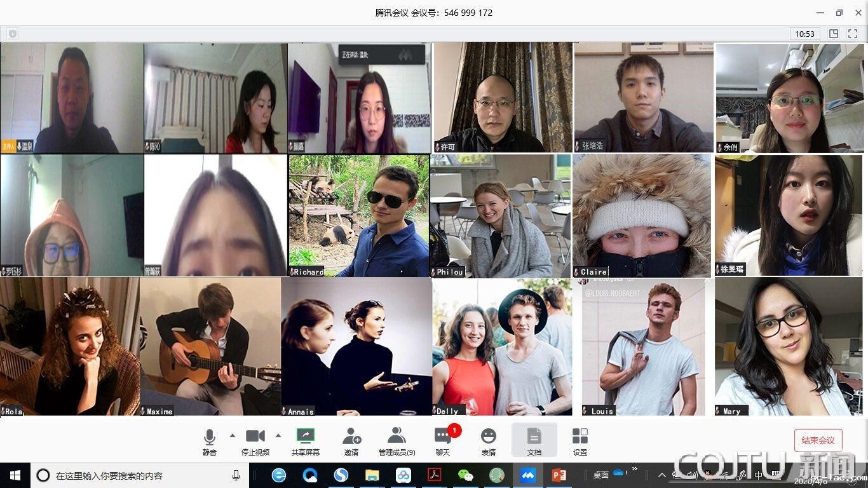Open 管理成员(9) member management

pyautogui.click(x=397, y=440)
